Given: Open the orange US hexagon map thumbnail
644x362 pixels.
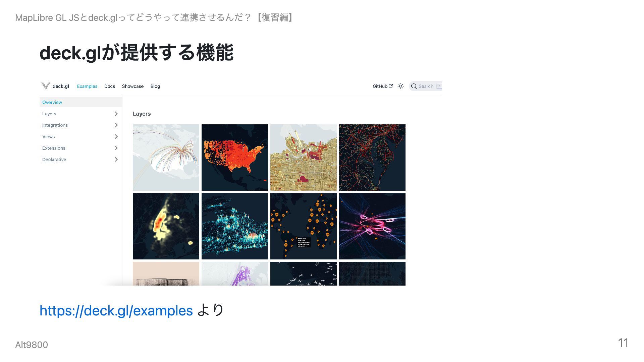Looking at the screenshot, I should click(x=235, y=158).
